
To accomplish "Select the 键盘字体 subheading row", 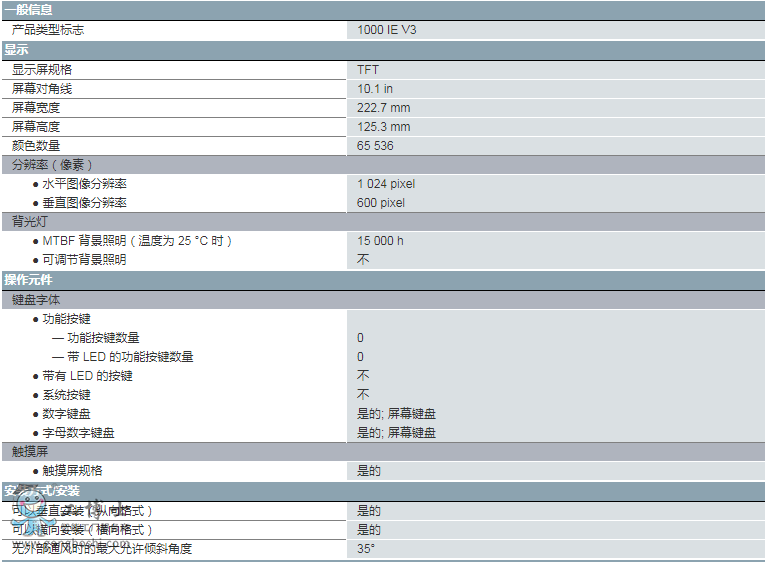I will pyautogui.click(x=36, y=300).
